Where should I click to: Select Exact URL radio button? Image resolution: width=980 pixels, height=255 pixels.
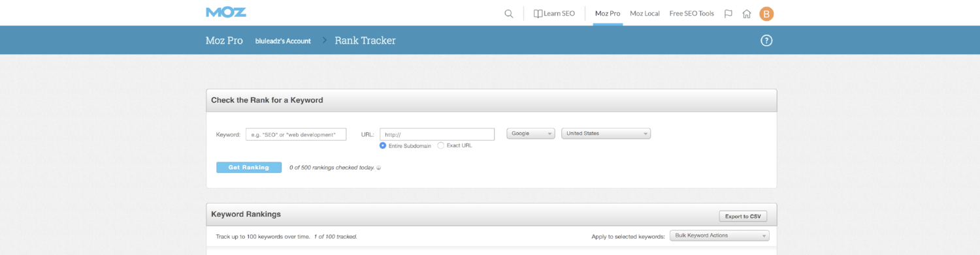point(440,145)
